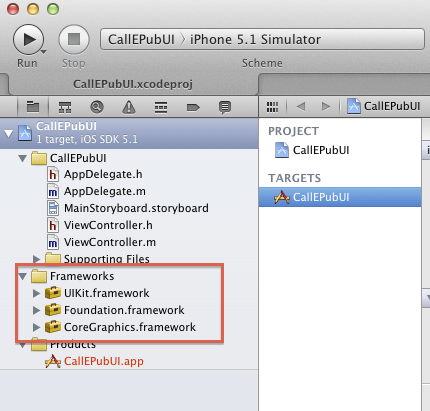Viewport: 430px width, 411px height.
Task: Click the MainStoryboard storyboard file icon
Action: pyautogui.click(x=53, y=208)
